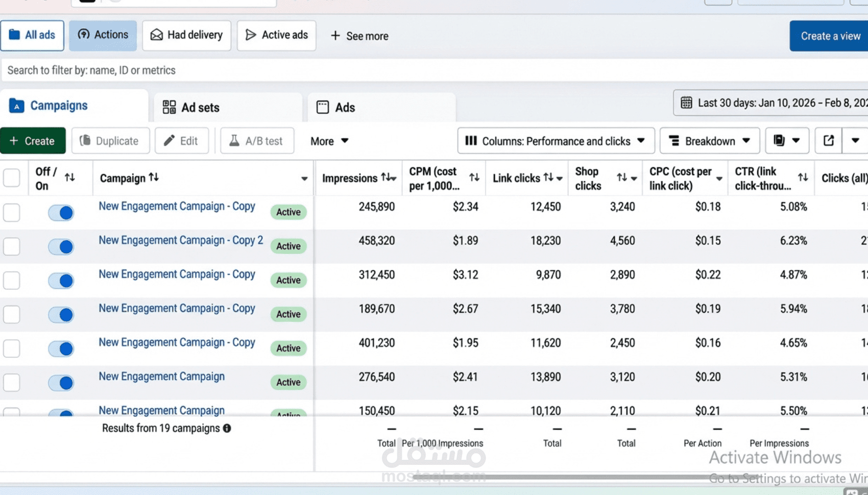The image size is (868, 495).
Task: Sort by CPM column arrows icon
Action: tap(474, 178)
